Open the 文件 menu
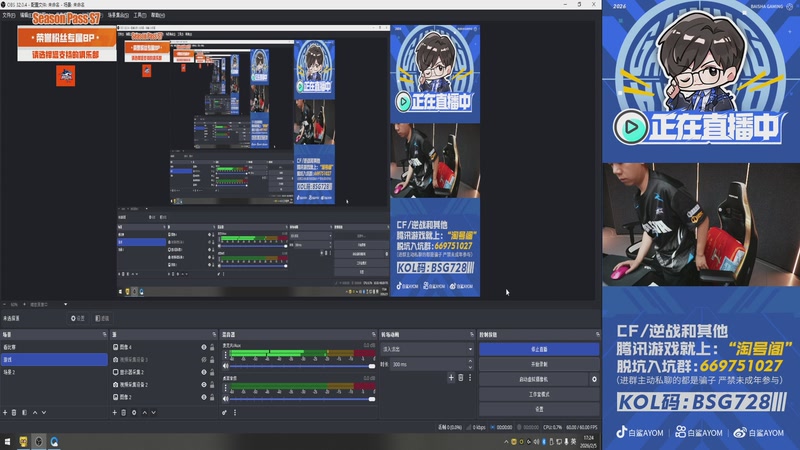 [x=8, y=15]
